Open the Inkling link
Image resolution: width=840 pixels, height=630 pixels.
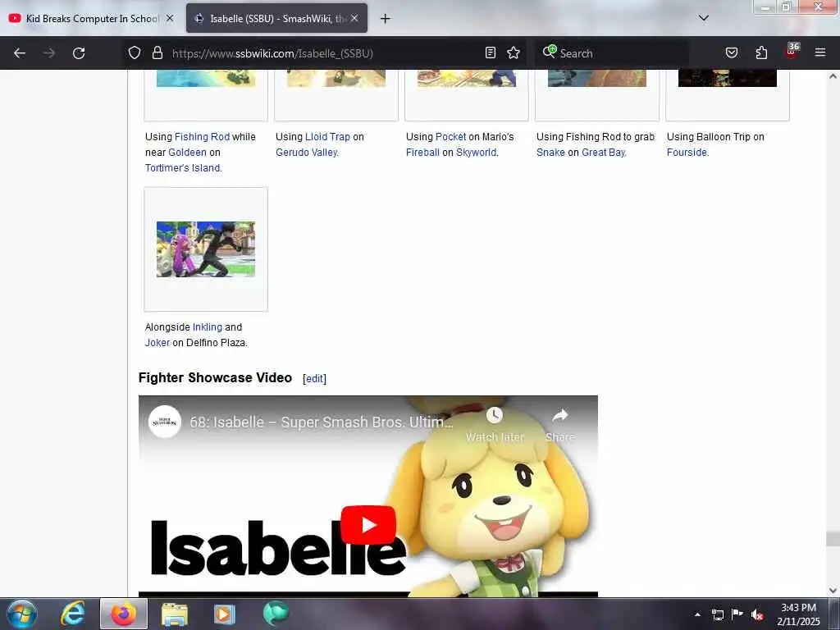point(208,327)
